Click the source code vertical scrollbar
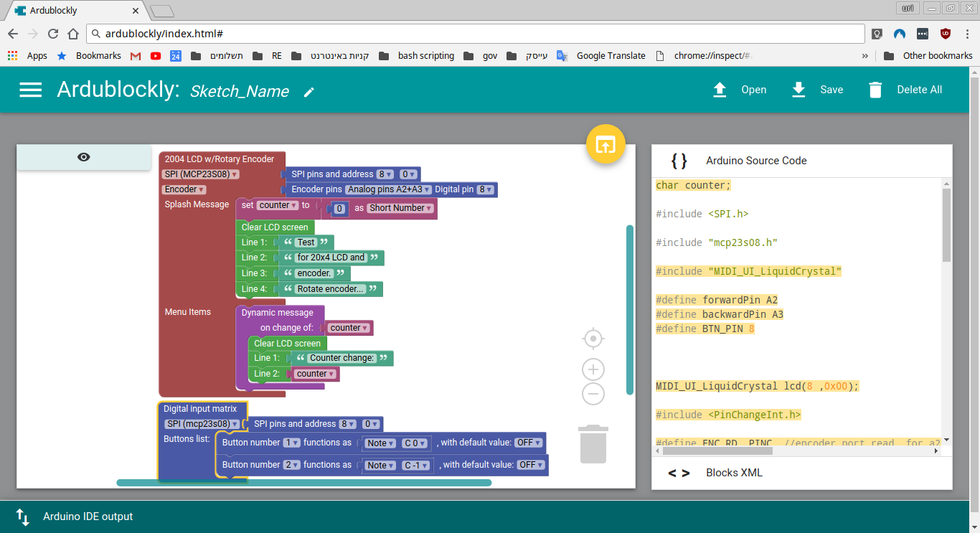980x533 pixels. (x=946, y=225)
